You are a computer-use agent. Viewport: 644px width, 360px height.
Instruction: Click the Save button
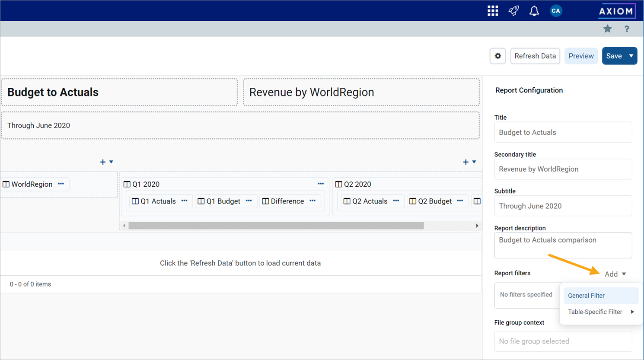(614, 56)
